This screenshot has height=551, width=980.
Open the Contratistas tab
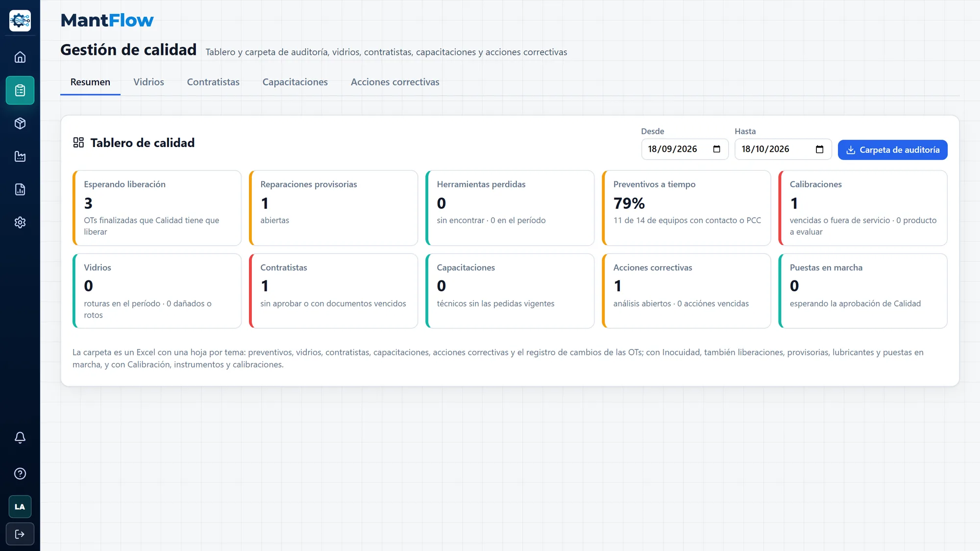213,82
